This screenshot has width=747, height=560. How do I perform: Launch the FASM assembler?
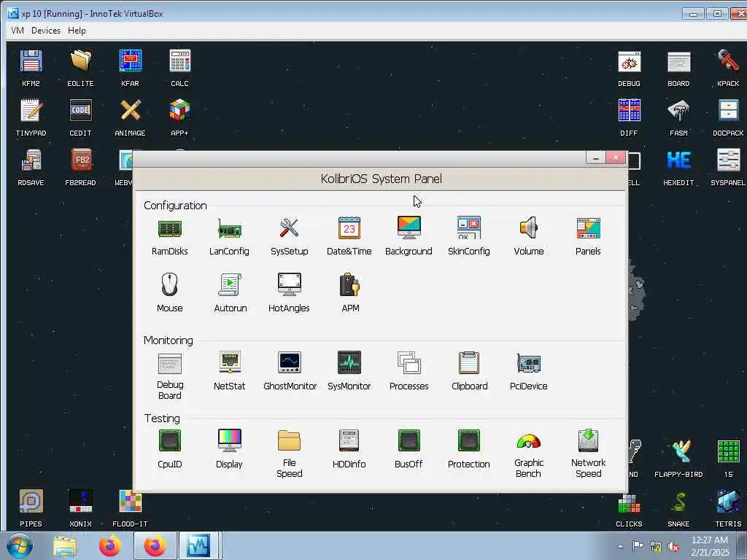pyautogui.click(x=679, y=118)
